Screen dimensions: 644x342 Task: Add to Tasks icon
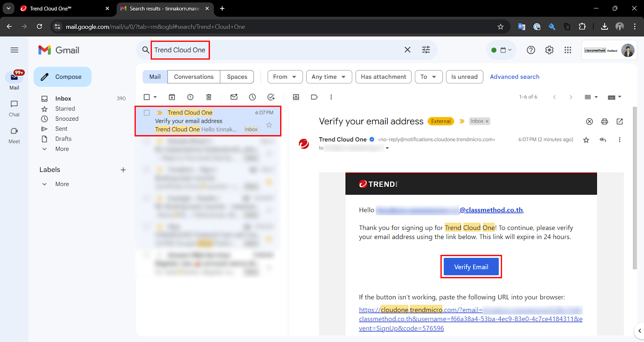[x=271, y=97]
